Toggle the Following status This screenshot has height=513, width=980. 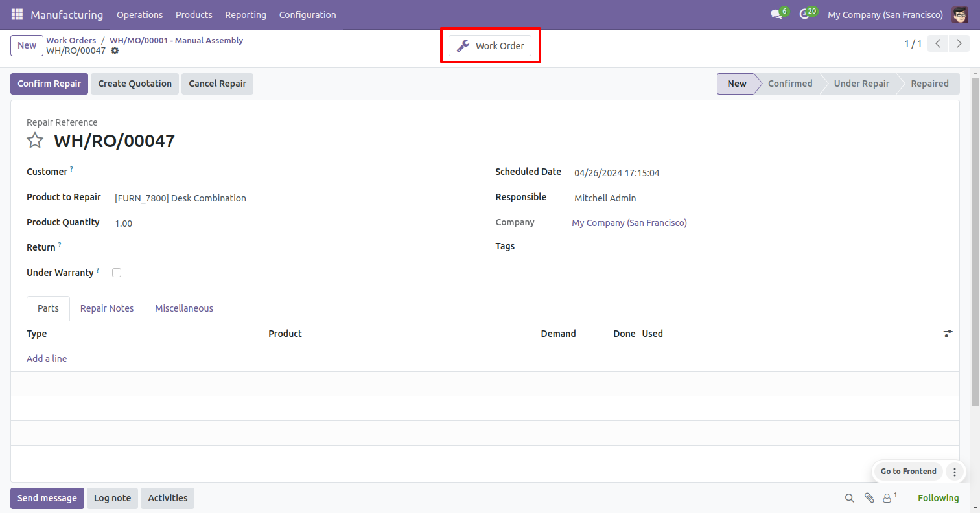point(938,498)
